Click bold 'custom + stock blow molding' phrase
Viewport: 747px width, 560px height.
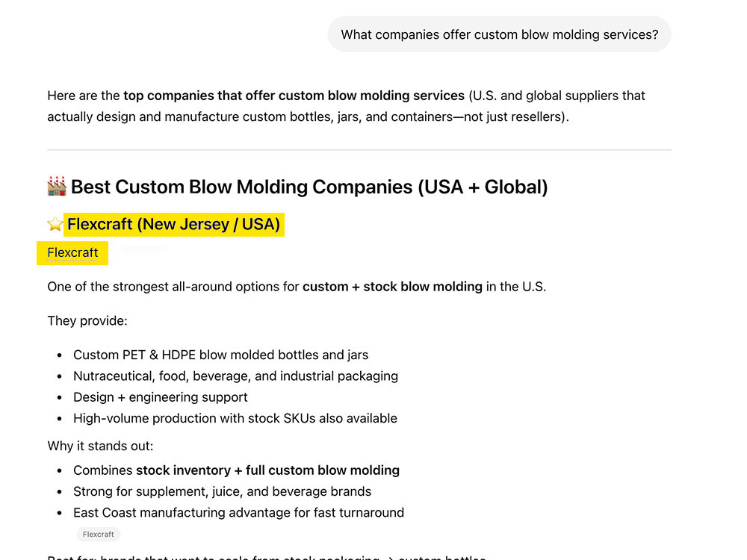point(393,287)
